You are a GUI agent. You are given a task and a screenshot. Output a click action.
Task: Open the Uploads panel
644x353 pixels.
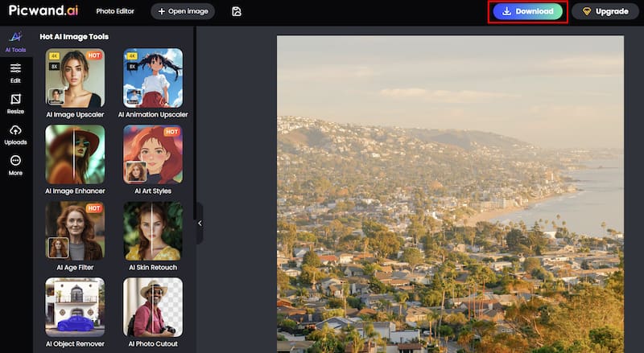15,134
